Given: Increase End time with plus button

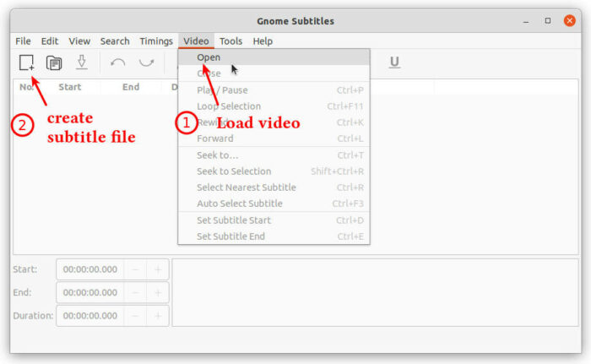Looking at the screenshot, I should point(158,292).
